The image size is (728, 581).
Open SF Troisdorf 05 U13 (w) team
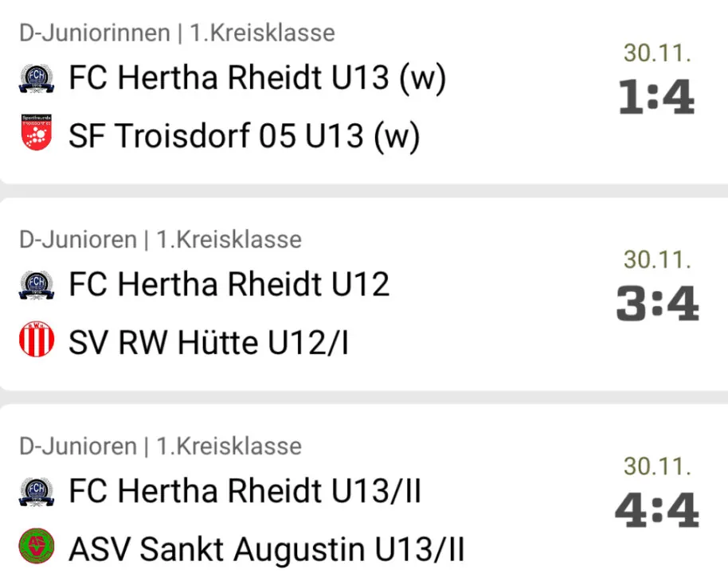click(x=245, y=136)
